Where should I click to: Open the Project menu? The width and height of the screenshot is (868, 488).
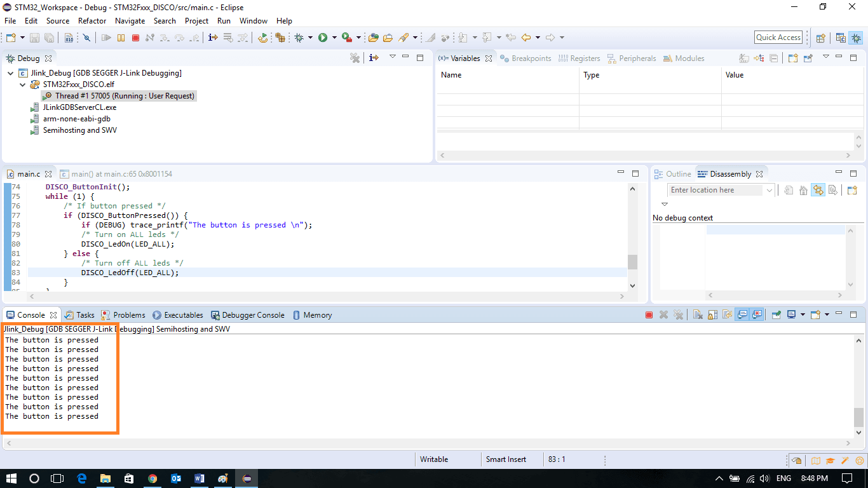pyautogui.click(x=196, y=21)
